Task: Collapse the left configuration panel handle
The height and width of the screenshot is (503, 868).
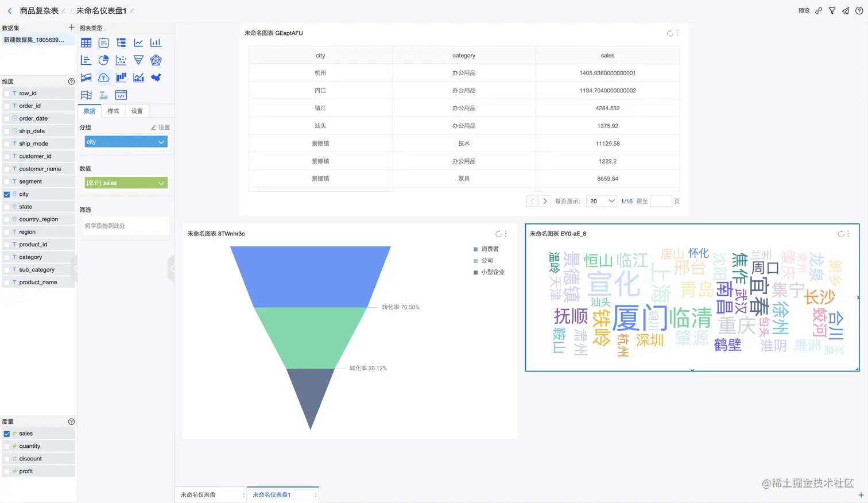Action: 171,268
